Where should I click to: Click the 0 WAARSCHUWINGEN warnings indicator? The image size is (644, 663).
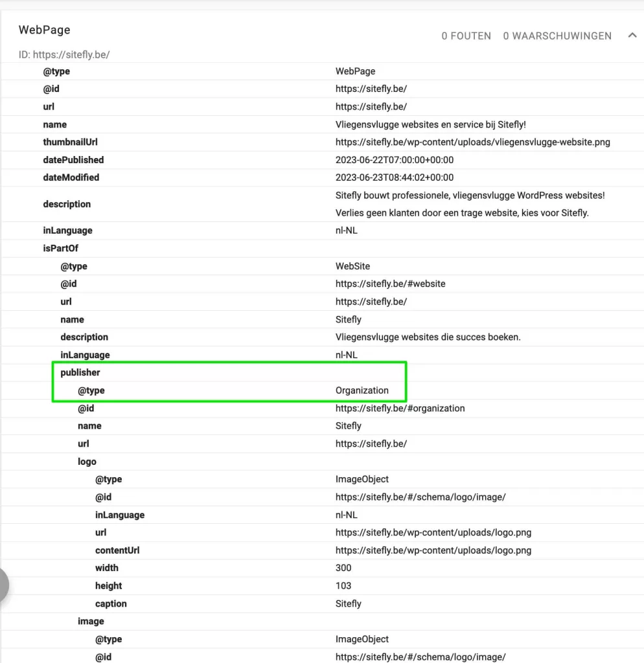coord(557,36)
